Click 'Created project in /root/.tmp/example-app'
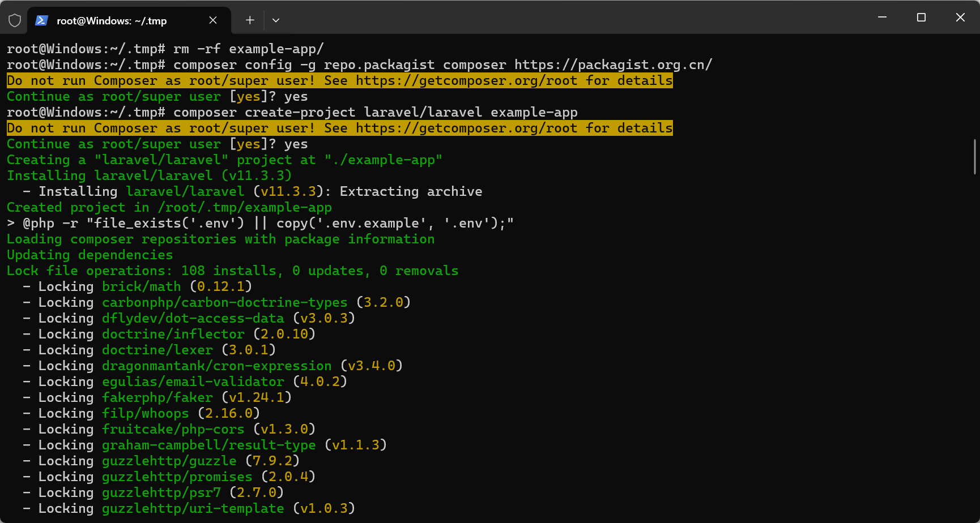This screenshot has width=980, height=523. click(169, 207)
